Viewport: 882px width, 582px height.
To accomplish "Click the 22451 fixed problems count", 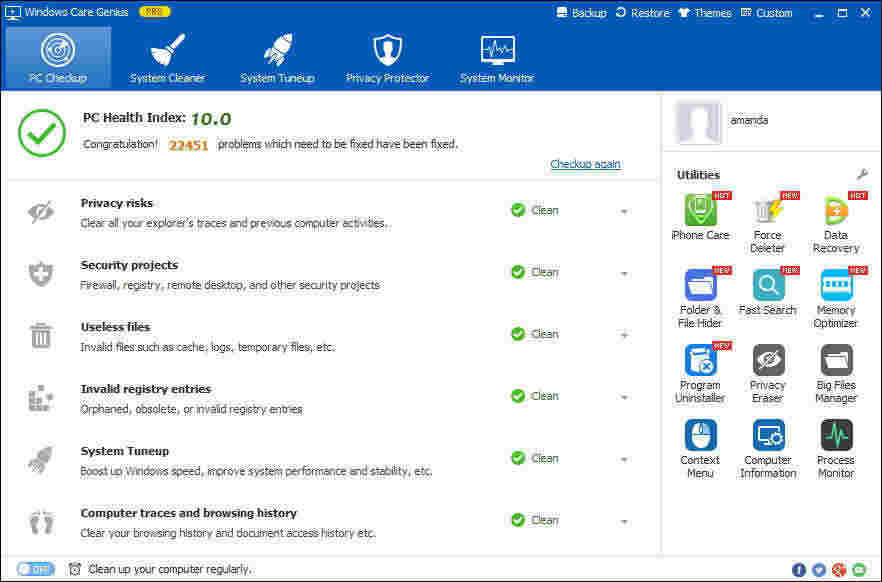I will 188,145.
